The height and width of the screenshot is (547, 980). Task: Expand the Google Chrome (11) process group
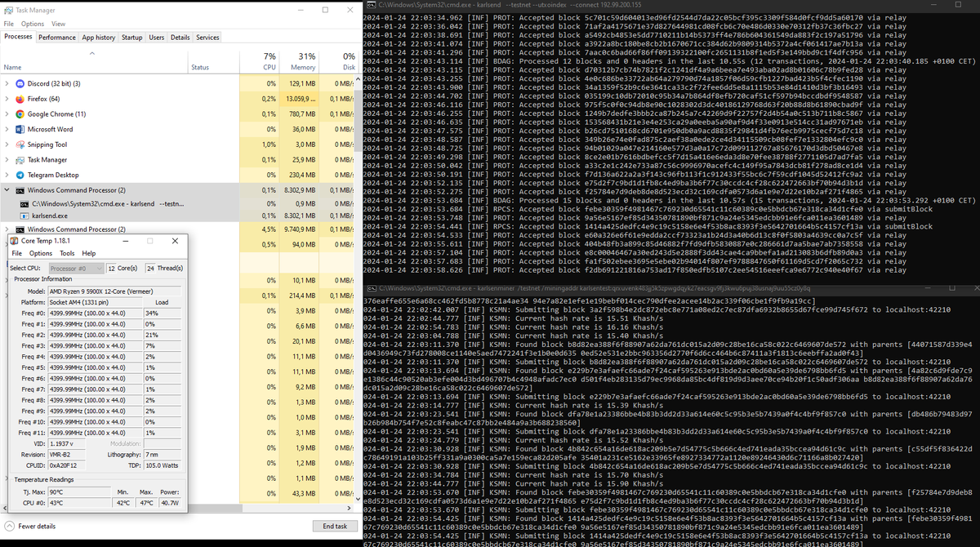coord(7,114)
